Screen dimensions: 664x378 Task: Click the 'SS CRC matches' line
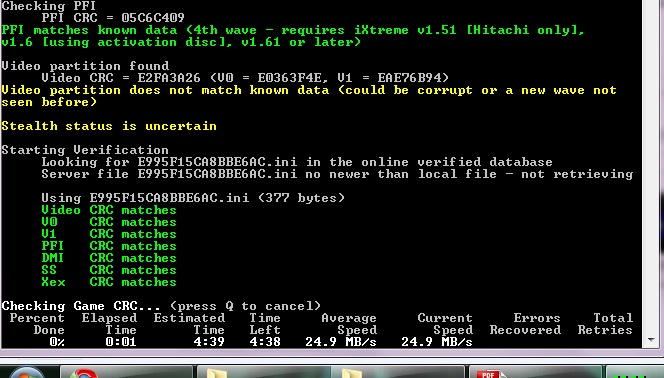pyautogui.click(x=109, y=270)
